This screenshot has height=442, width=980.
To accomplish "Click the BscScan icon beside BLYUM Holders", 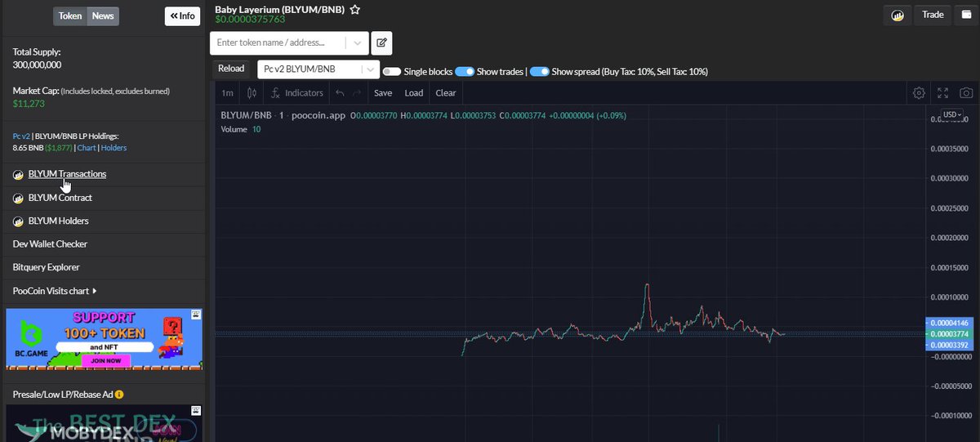I will tap(18, 221).
